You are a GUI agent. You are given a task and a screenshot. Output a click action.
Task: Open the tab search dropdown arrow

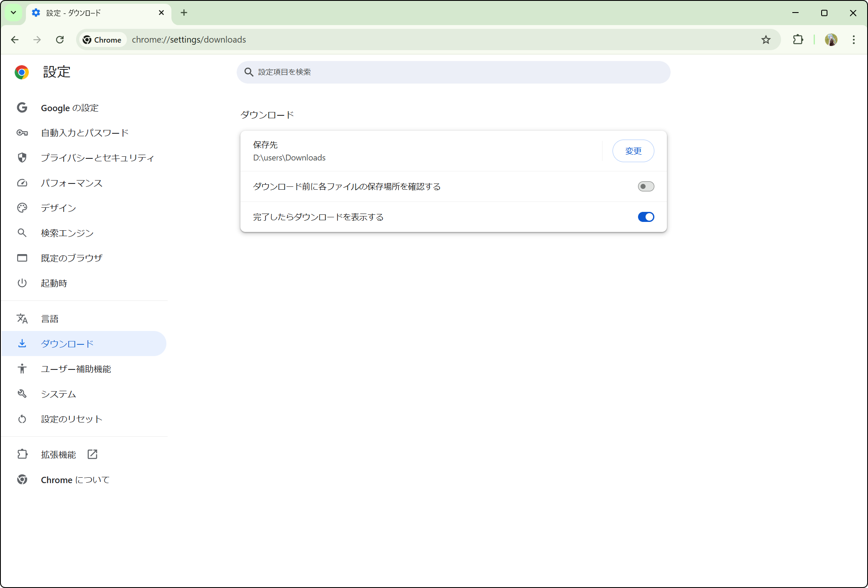pos(13,13)
